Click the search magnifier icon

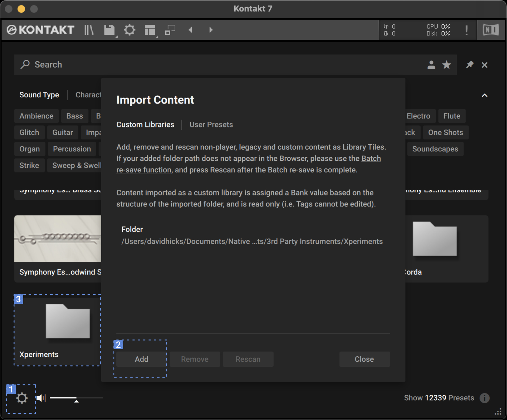(x=25, y=64)
